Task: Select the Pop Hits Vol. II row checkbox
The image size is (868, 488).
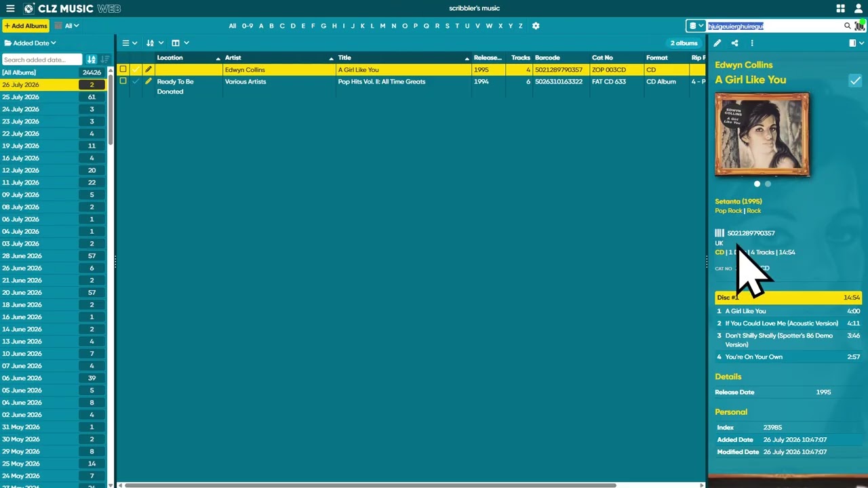Action: pyautogui.click(x=123, y=81)
